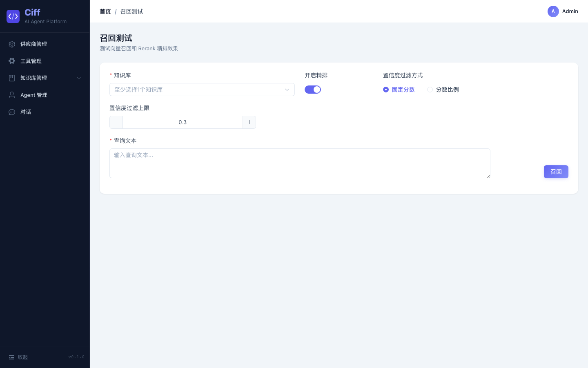The width and height of the screenshot is (588, 368).
Task: Click the 收起 sidebar collapse button
Action: (x=19, y=357)
